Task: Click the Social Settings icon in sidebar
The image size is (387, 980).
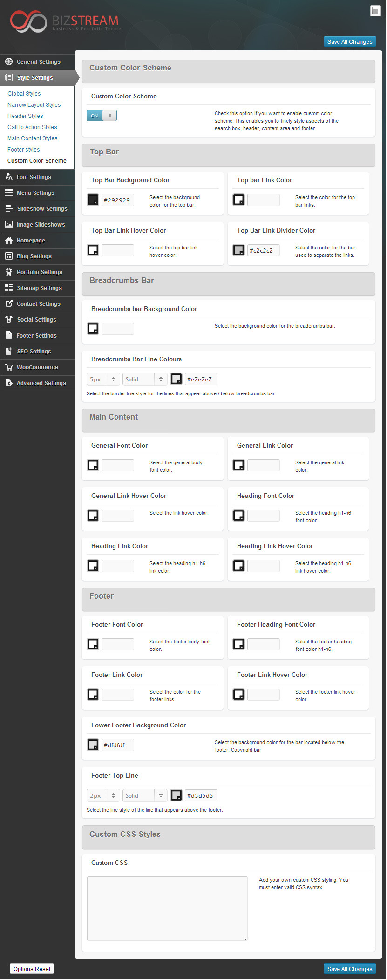Action: [x=9, y=320]
